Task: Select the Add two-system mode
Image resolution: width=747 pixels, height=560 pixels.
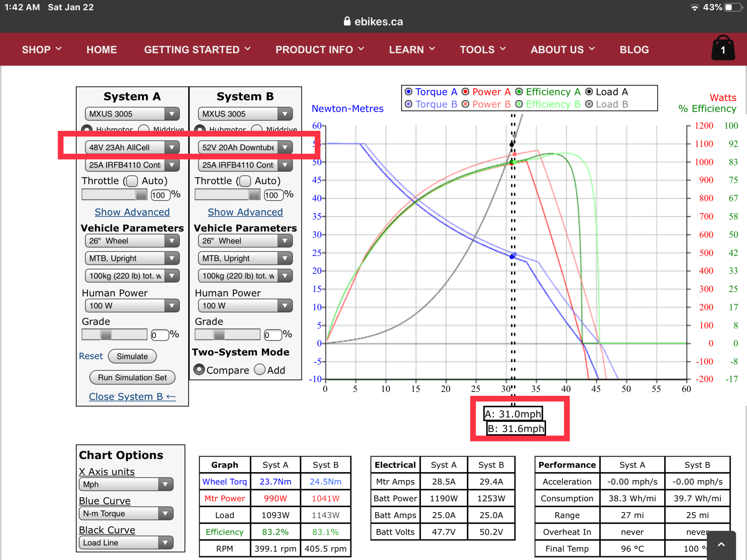Action: tap(260, 370)
